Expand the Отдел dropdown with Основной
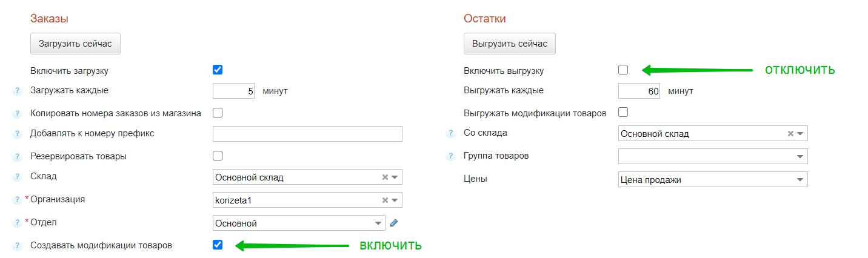 [x=299, y=223]
